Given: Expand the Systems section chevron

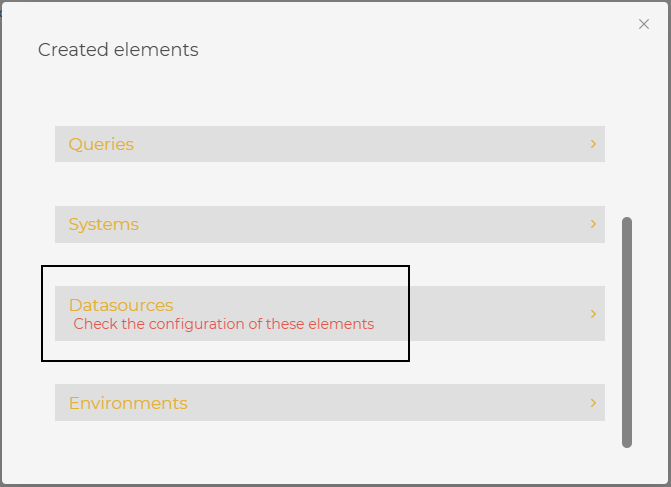Looking at the screenshot, I should point(593,224).
